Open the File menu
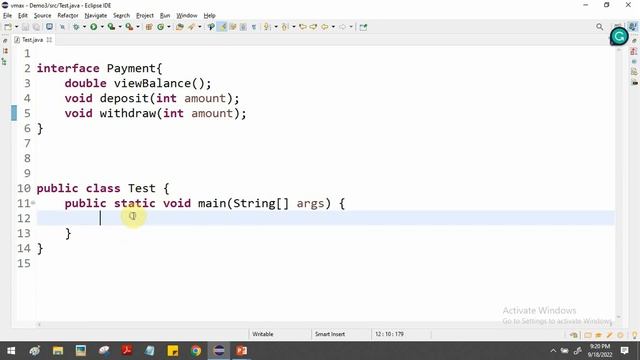The width and height of the screenshot is (640, 360). (7, 16)
